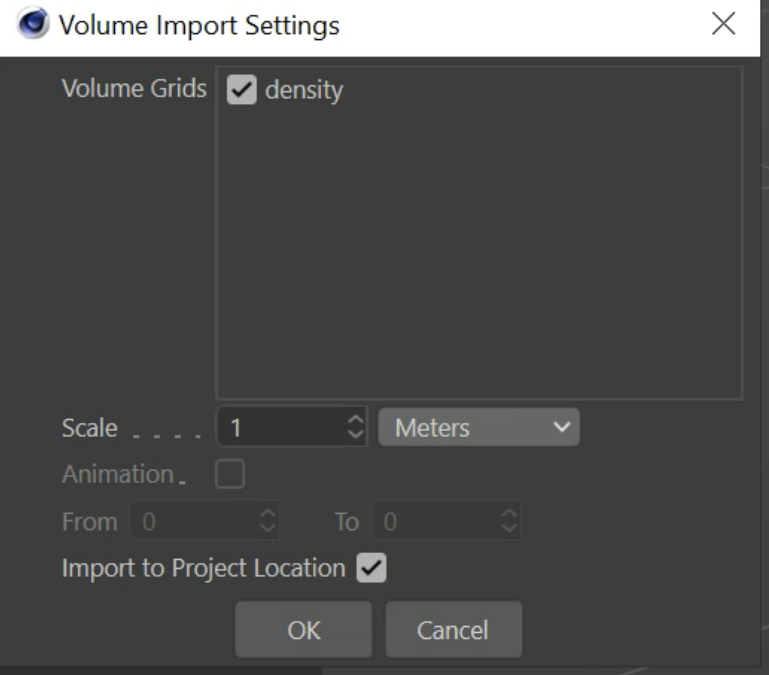Increase From value with up arrow
Screen dimensions: 769x675
pyautogui.click(x=267, y=514)
